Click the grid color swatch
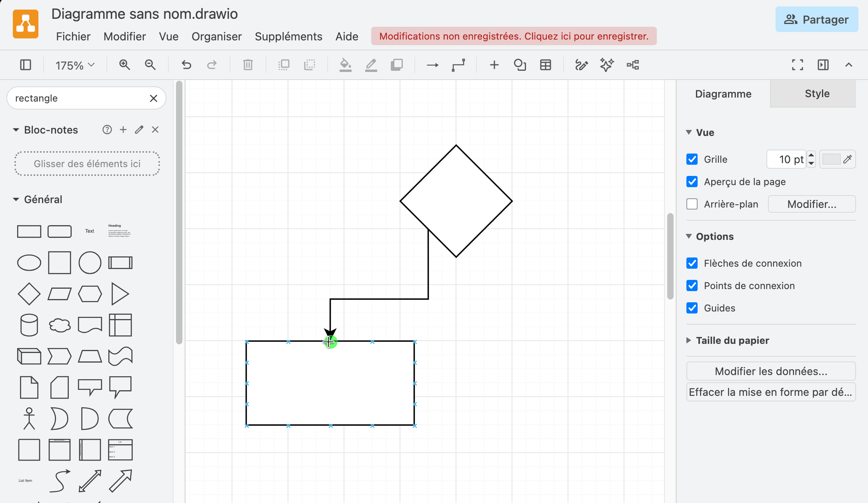Screen dimensions: 868x503 (x=831, y=159)
